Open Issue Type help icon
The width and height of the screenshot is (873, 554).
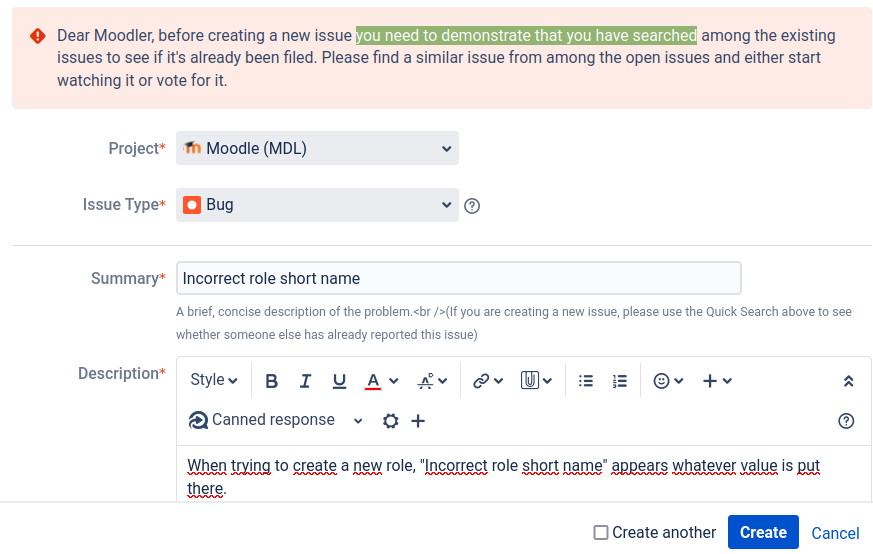pos(472,206)
